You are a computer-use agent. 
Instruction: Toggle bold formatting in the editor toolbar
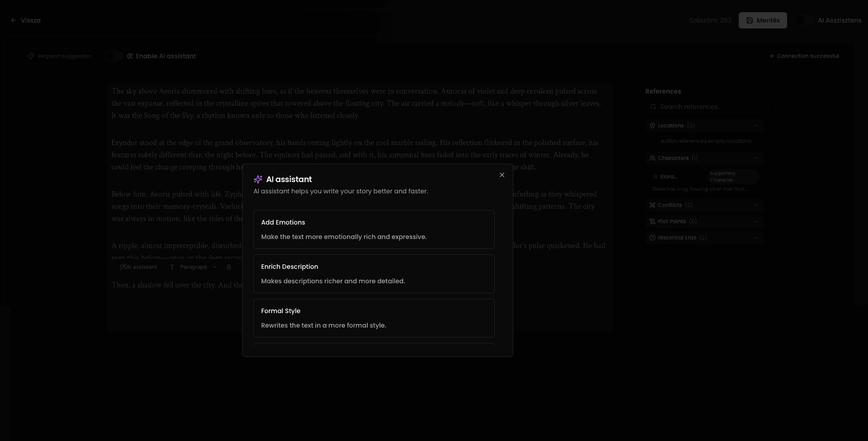click(229, 267)
